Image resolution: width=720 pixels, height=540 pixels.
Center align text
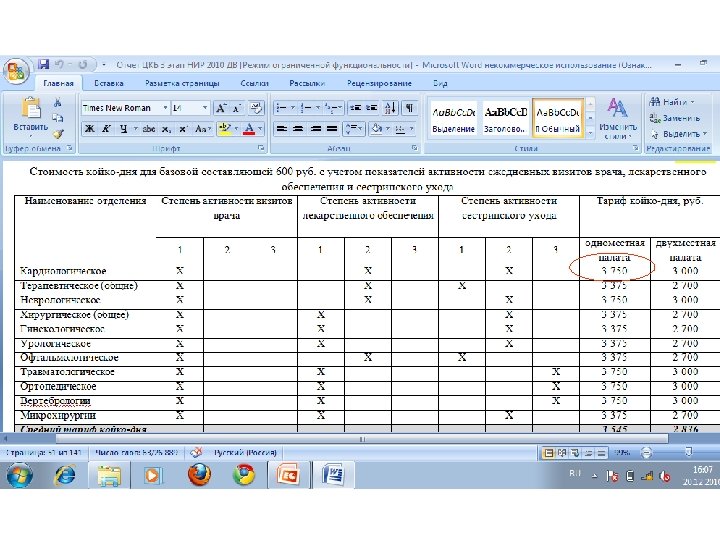[x=298, y=129]
